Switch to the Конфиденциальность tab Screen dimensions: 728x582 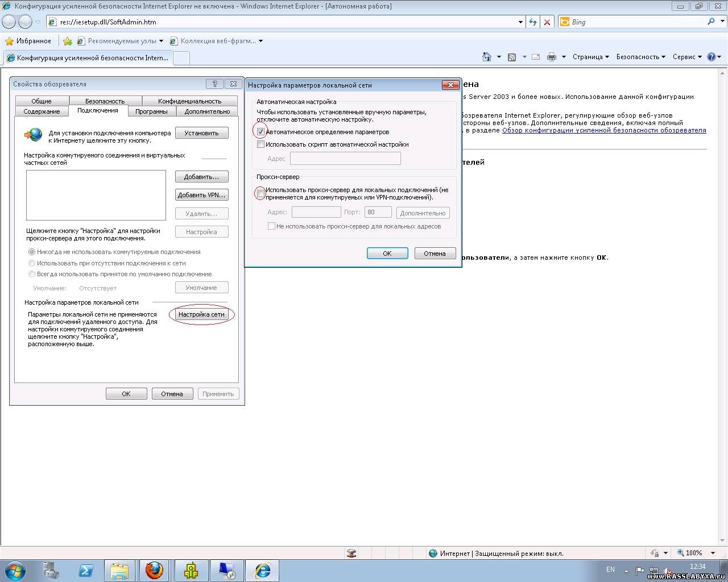point(189,101)
